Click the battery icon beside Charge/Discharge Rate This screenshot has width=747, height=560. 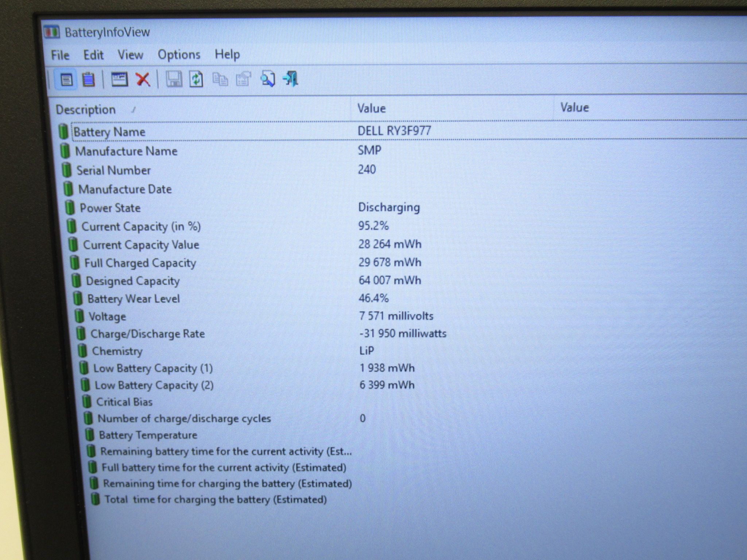pyautogui.click(x=81, y=334)
